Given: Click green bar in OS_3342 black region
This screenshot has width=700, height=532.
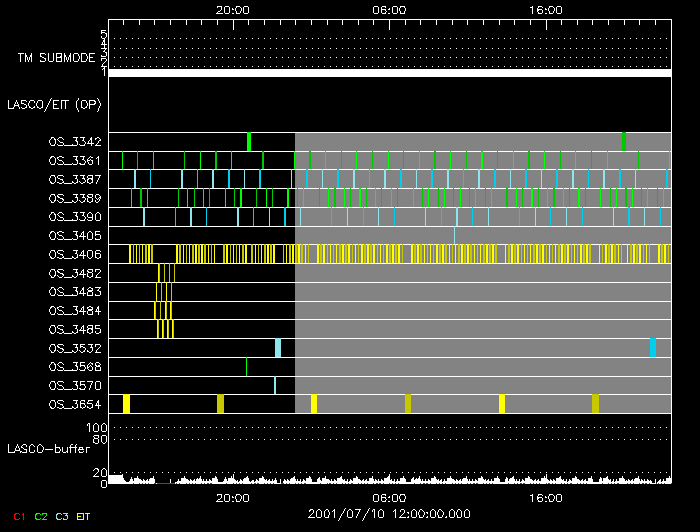Looking at the screenshot, I should click(249, 141).
